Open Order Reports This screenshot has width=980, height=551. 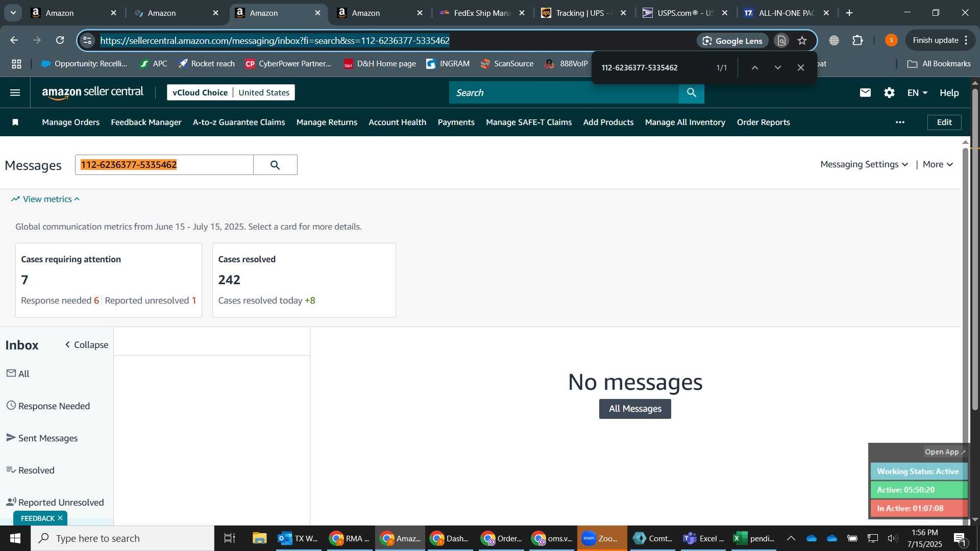tap(763, 122)
